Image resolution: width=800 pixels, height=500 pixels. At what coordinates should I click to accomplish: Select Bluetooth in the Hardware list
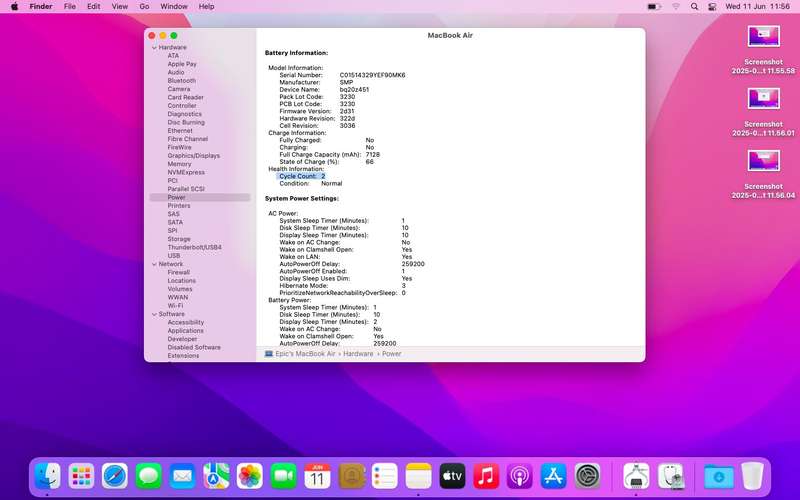click(x=182, y=81)
